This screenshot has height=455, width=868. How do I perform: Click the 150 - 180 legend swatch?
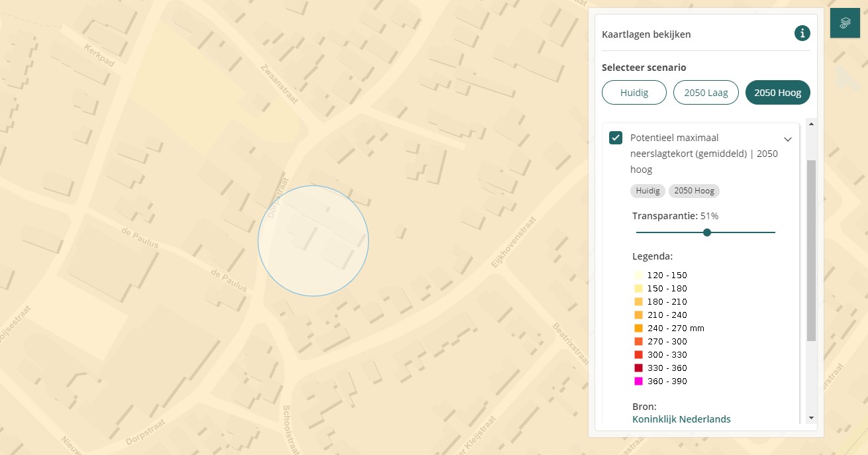point(638,288)
